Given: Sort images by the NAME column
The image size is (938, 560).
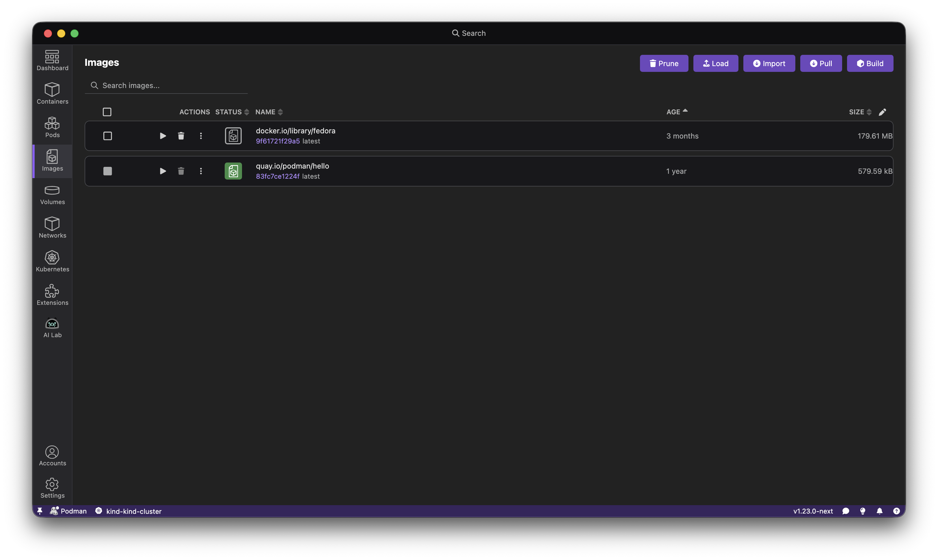Looking at the screenshot, I should coord(269,112).
